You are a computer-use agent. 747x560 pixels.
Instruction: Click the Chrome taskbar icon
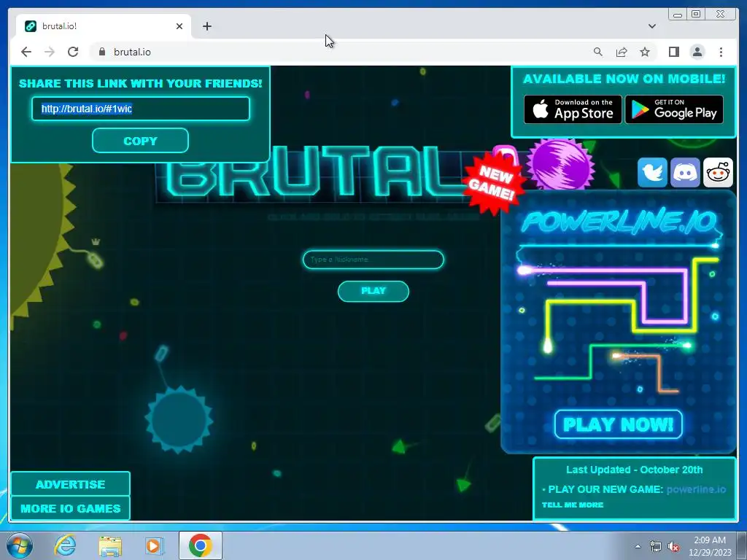tap(201, 545)
